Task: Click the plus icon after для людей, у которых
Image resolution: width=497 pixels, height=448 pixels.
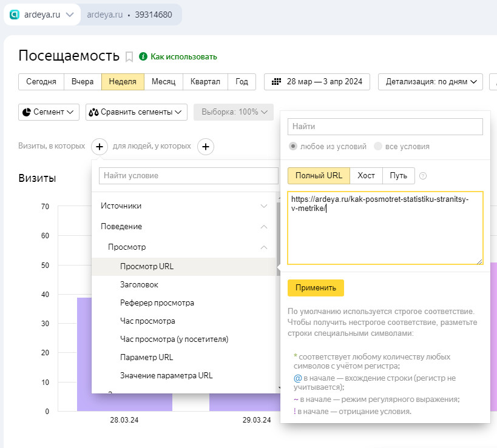Action: 206,146
